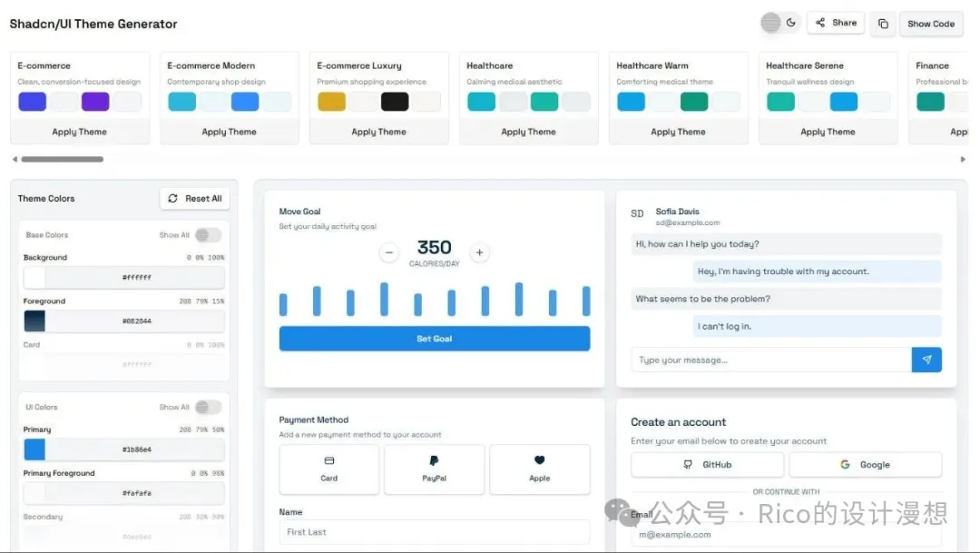Toggle dark mode with the moon icon
980x553 pixels.
tap(791, 24)
